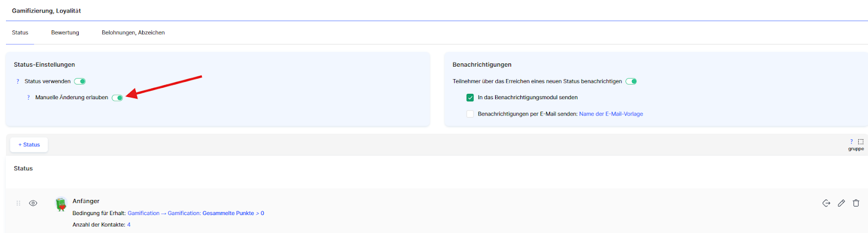Delete the Anfänger status
This screenshot has width=868, height=233.
tap(856, 203)
